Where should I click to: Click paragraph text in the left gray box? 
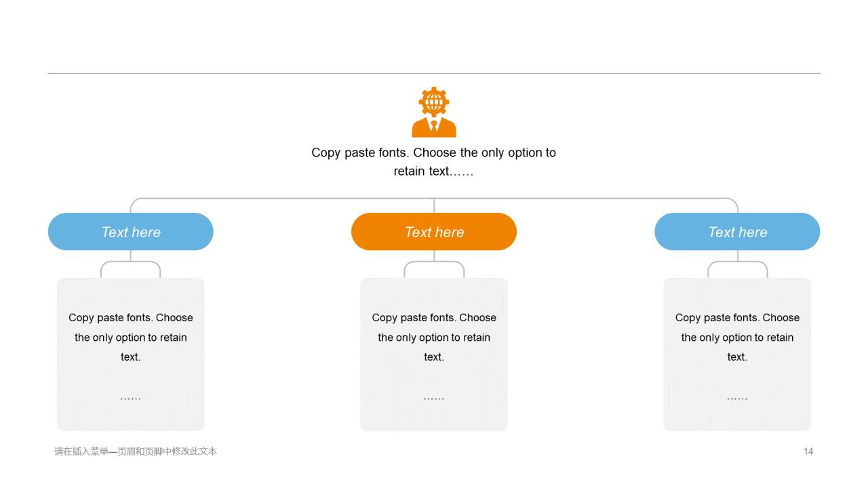131,337
